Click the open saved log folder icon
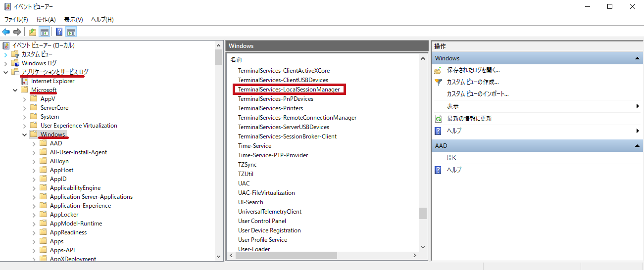Image resolution: width=644 pixels, height=270 pixels. point(438,70)
